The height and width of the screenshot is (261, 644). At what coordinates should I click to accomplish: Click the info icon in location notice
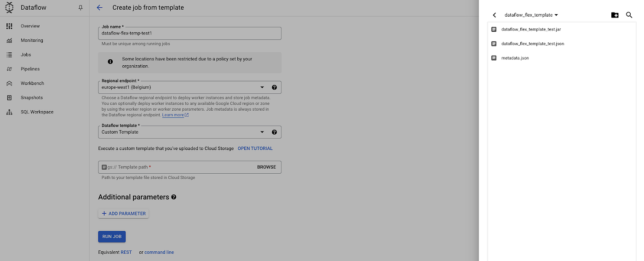coord(110,62)
